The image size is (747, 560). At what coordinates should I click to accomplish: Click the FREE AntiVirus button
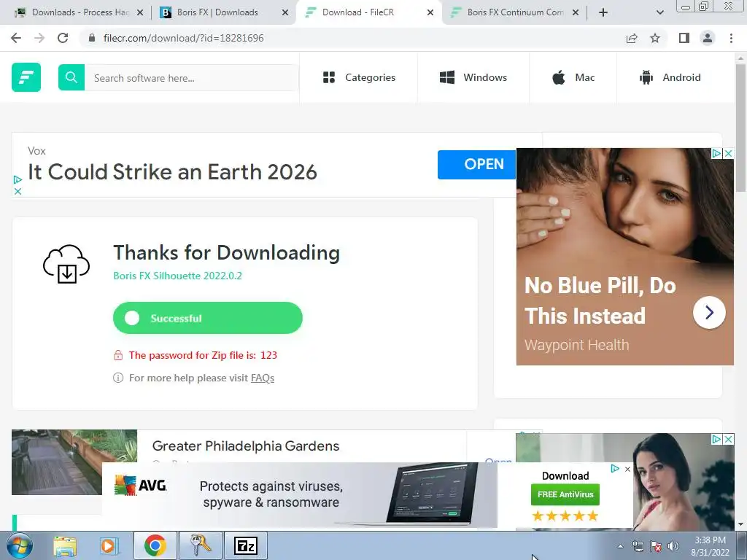point(565,495)
